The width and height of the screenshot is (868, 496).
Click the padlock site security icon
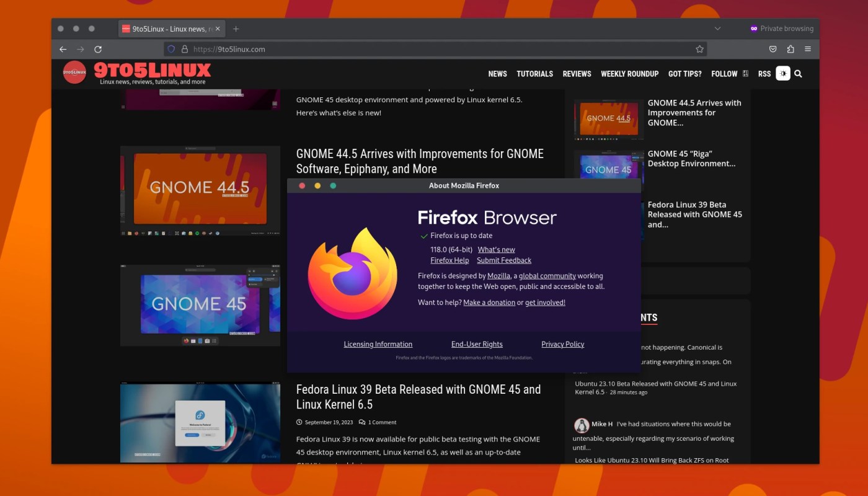tap(184, 49)
